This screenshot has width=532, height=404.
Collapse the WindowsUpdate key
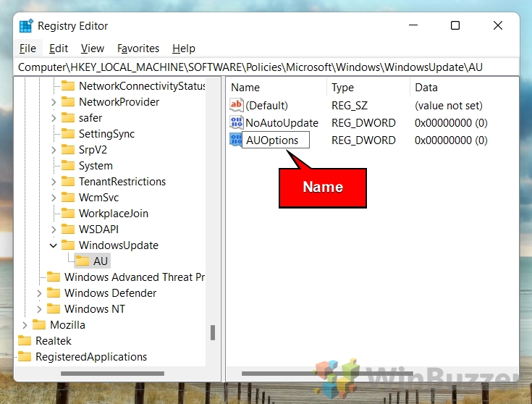point(54,245)
